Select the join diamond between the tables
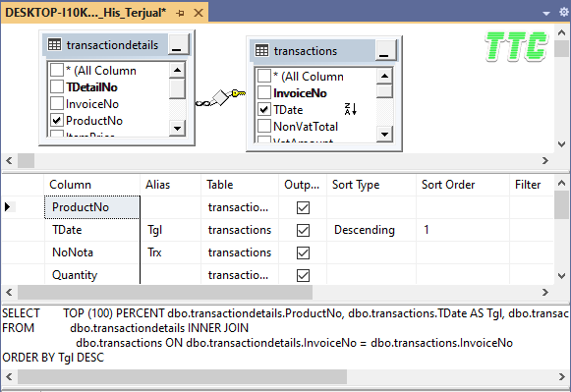The width and height of the screenshot is (571, 392). [220, 97]
